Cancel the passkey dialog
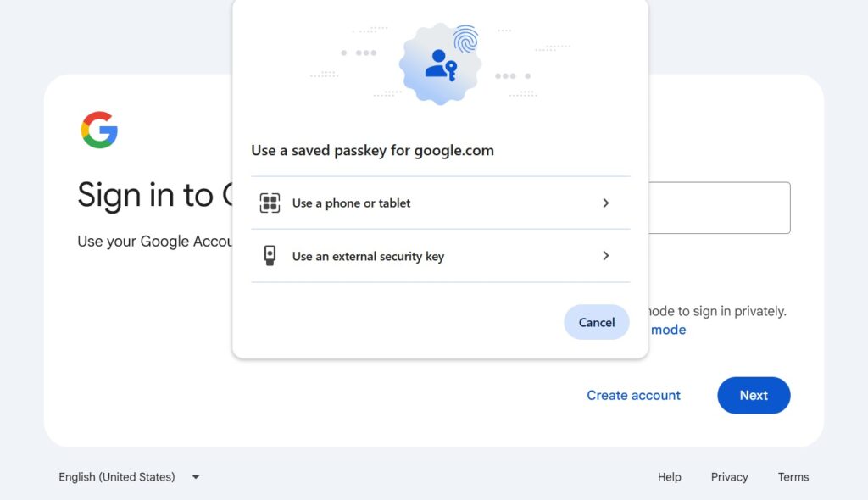The width and height of the screenshot is (868, 500). pos(597,322)
